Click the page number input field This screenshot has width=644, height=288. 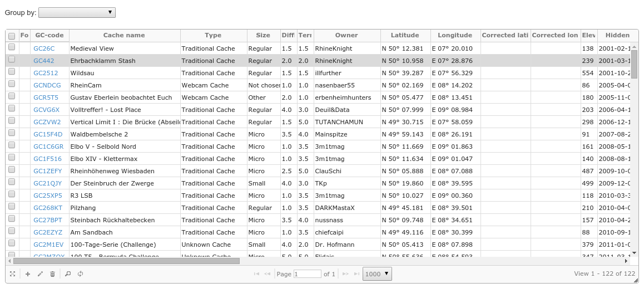pyautogui.click(x=307, y=274)
